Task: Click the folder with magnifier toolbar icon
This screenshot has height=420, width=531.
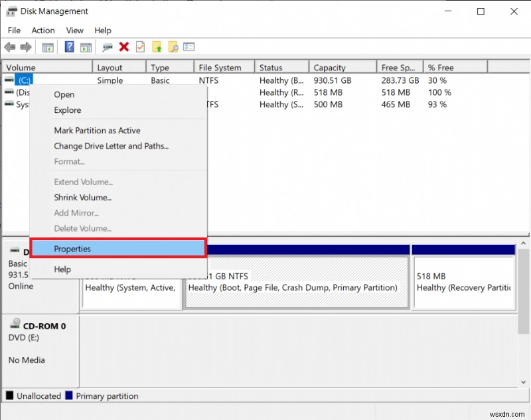Action: coord(173,46)
